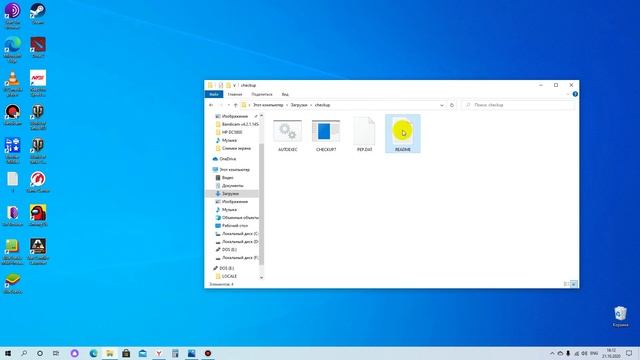Select the CHECKUP7 application icon

(326, 135)
